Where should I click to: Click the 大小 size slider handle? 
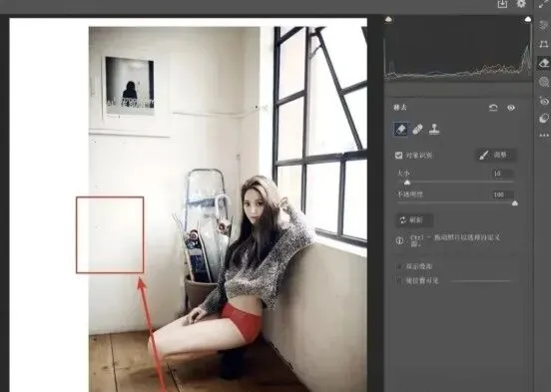tap(407, 183)
